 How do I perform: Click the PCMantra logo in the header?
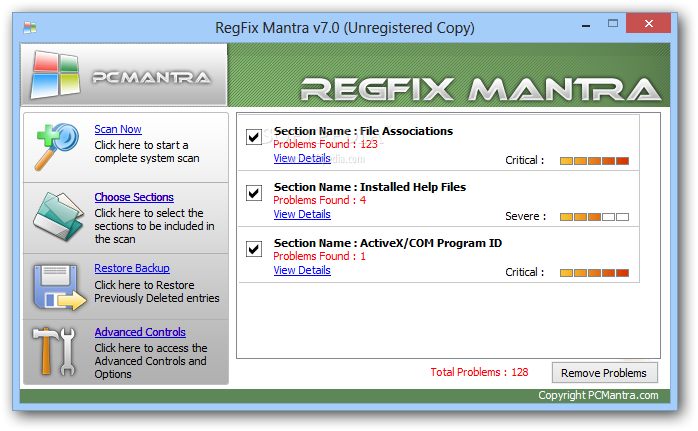[124, 75]
